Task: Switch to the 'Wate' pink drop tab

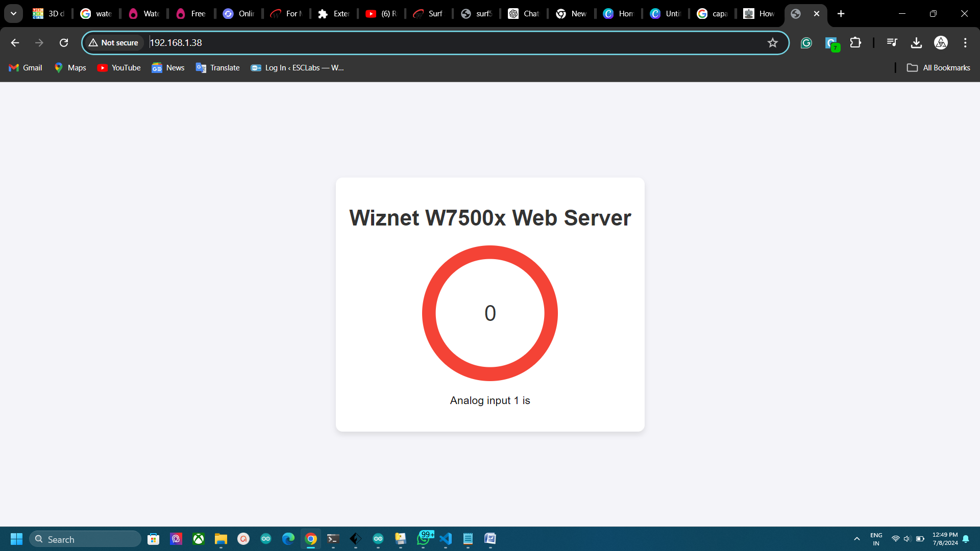Action: tap(144, 14)
